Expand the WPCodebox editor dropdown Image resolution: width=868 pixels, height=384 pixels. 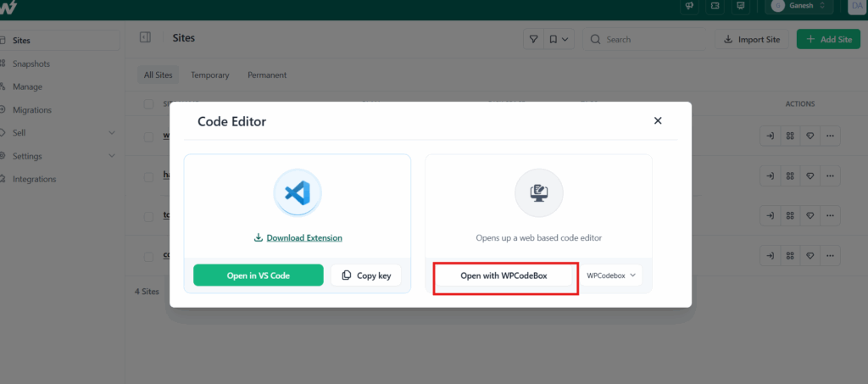pos(611,275)
